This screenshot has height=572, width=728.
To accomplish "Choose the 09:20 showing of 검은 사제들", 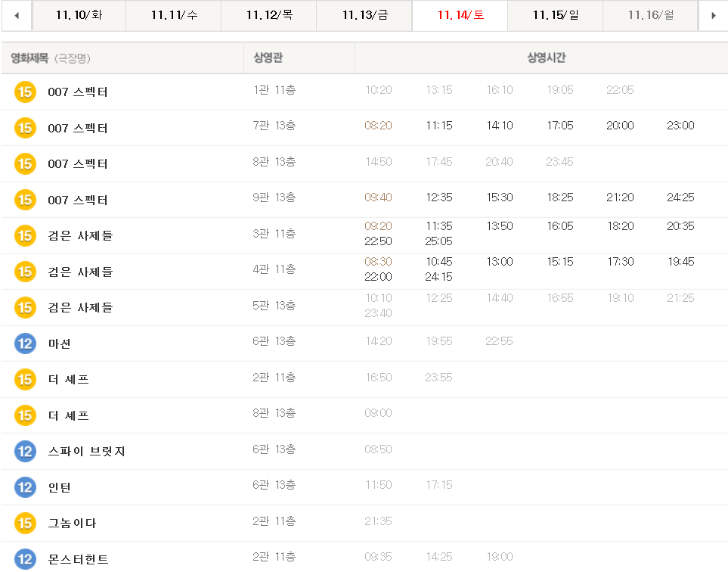I will pyautogui.click(x=379, y=226).
